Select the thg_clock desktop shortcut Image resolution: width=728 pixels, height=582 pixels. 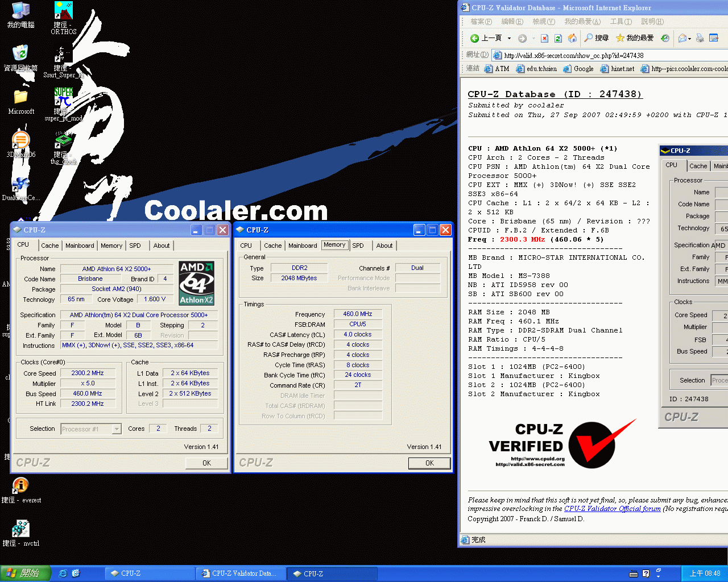point(63,148)
